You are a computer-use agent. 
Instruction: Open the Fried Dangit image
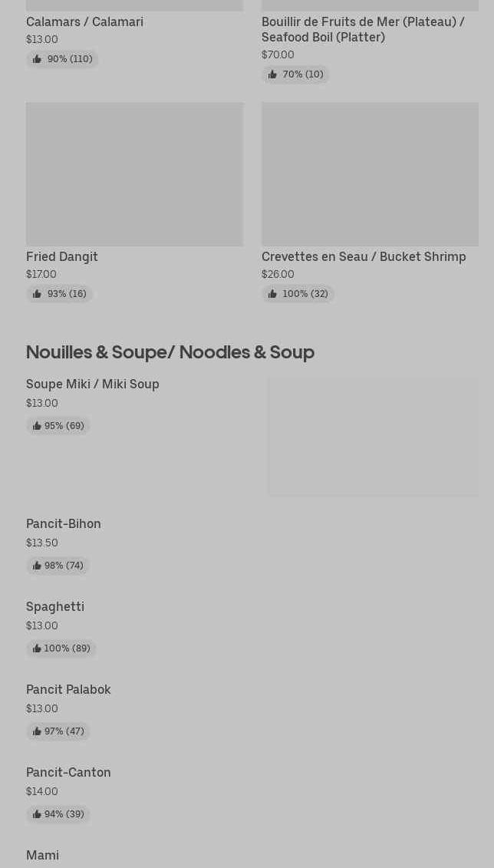coord(134,174)
